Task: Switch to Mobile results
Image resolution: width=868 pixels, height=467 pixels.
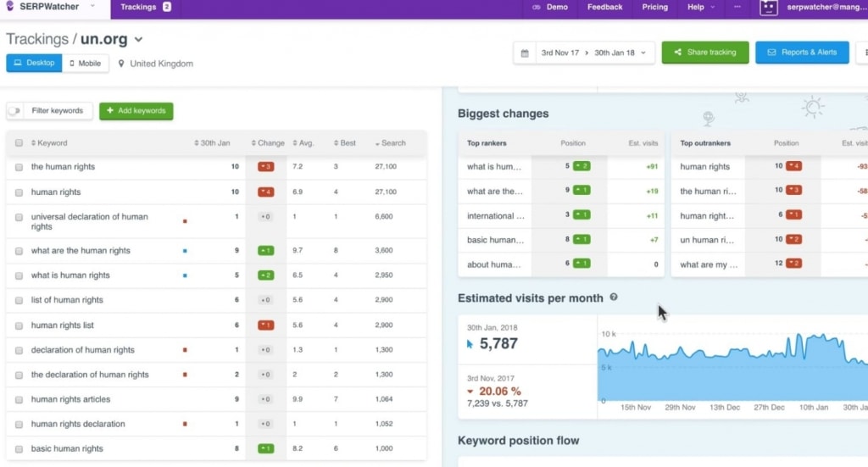Action: click(x=86, y=63)
